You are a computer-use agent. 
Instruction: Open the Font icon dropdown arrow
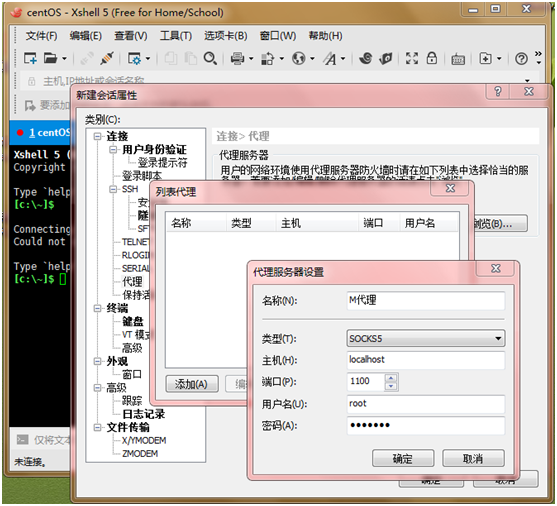343,58
